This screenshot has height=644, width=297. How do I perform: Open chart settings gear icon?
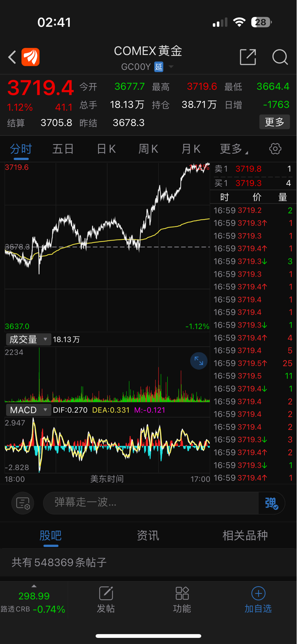coord(275,149)
